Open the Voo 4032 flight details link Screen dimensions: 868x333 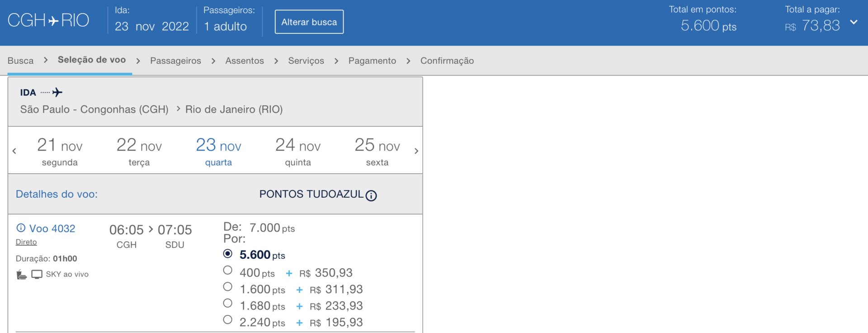point(52,228)
